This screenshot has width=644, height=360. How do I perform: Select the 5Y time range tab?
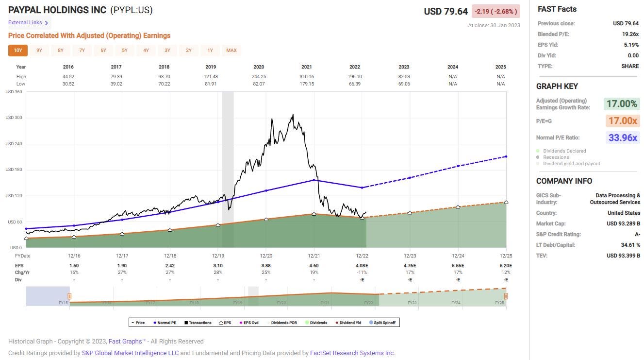point(125,50)
